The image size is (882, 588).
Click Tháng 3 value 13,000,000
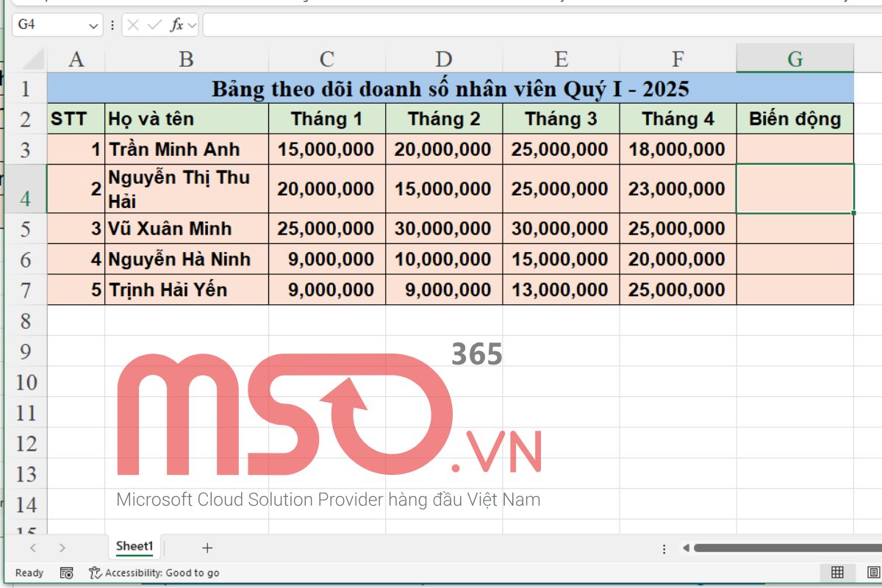561,290
